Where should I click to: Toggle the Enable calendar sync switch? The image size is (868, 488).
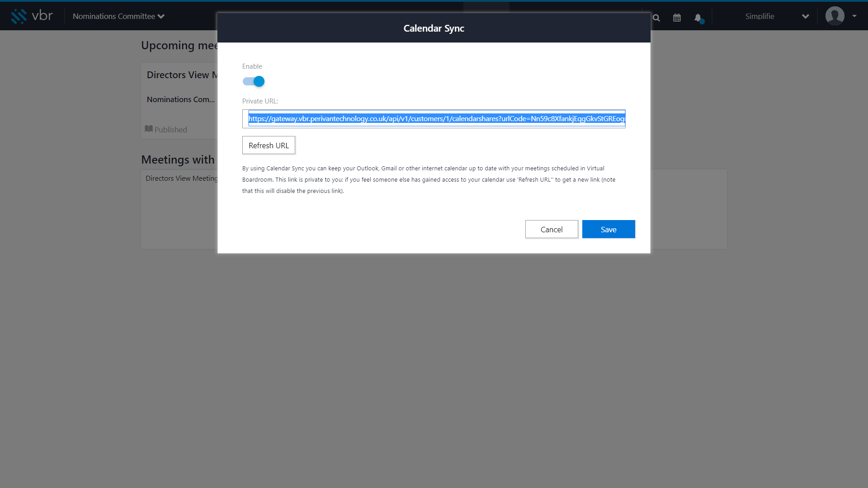[254, 81]
